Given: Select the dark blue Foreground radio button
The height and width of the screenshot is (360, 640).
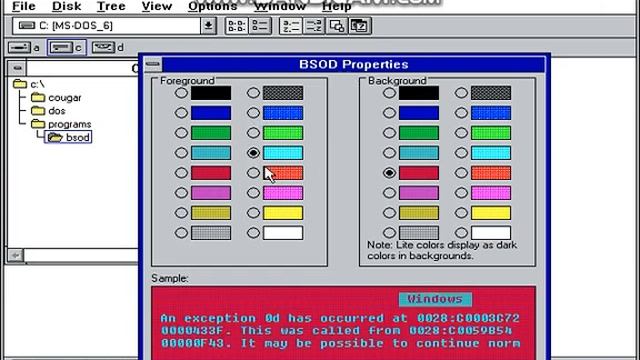Looking at the screenshot, I should tap(181, 113).
